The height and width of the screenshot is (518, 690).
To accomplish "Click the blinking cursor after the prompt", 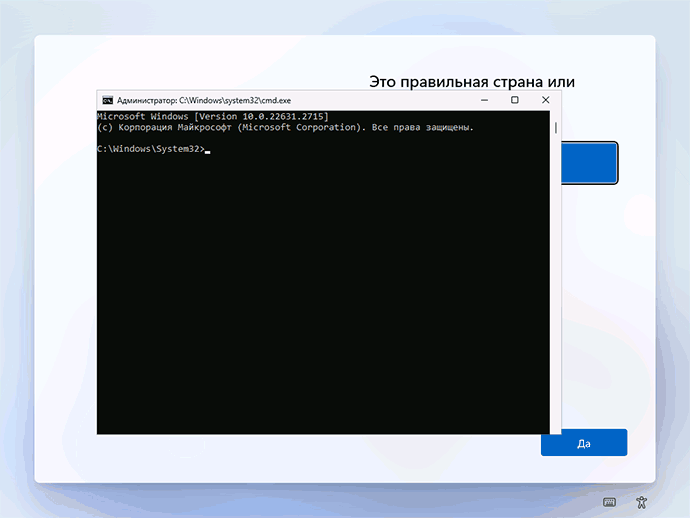I will (x=207, y=150).
